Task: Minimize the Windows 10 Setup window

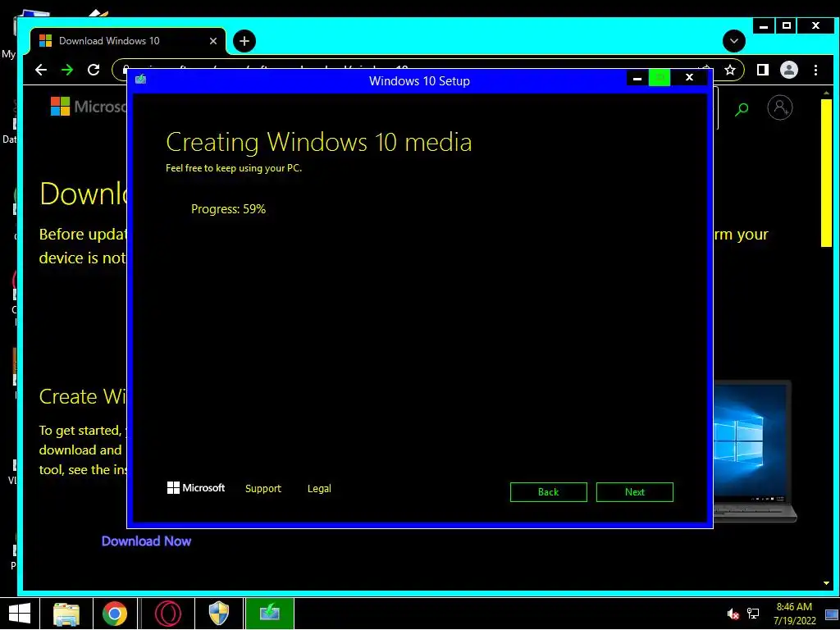Action: [x=637, y=78]
